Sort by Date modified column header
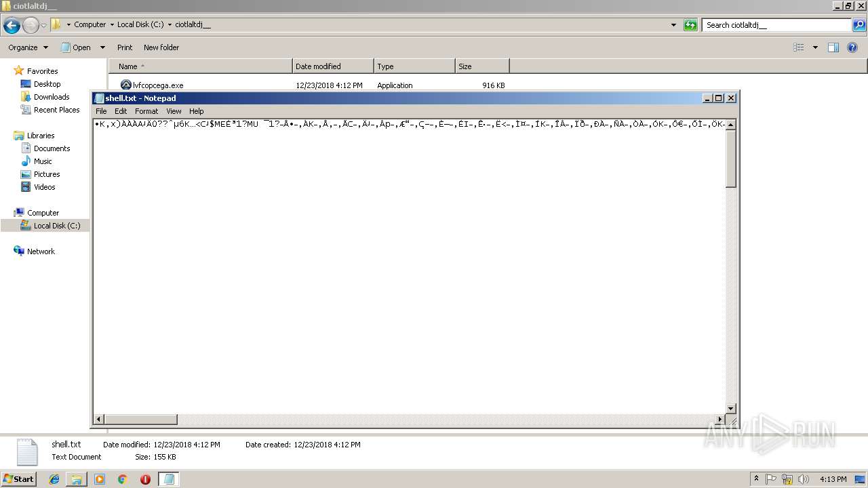 point(333,66)
